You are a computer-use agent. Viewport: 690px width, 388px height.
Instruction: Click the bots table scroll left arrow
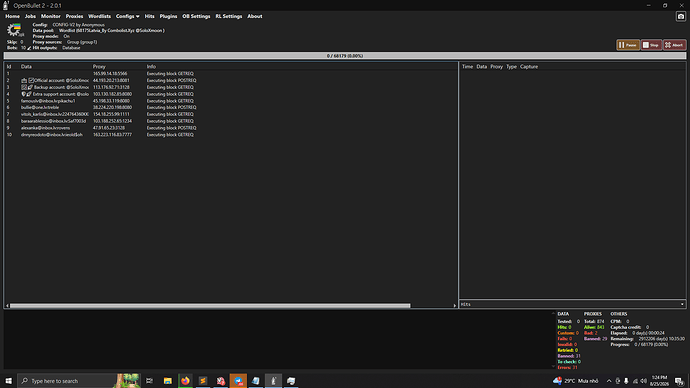point(7,305)
